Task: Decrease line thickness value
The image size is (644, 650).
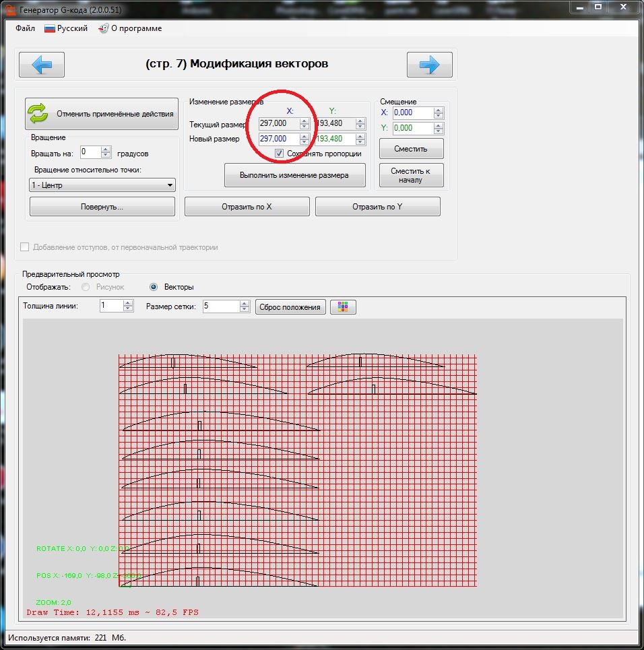Action: pos(128,308)
